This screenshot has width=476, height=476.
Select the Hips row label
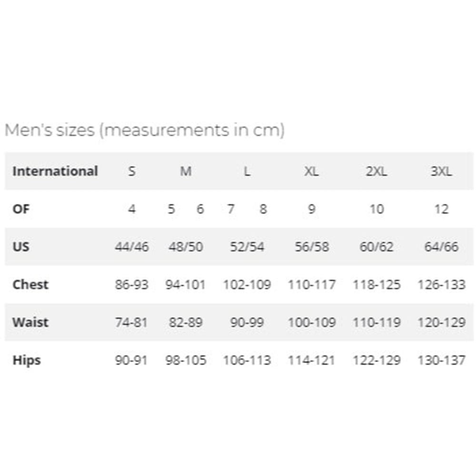27,360
